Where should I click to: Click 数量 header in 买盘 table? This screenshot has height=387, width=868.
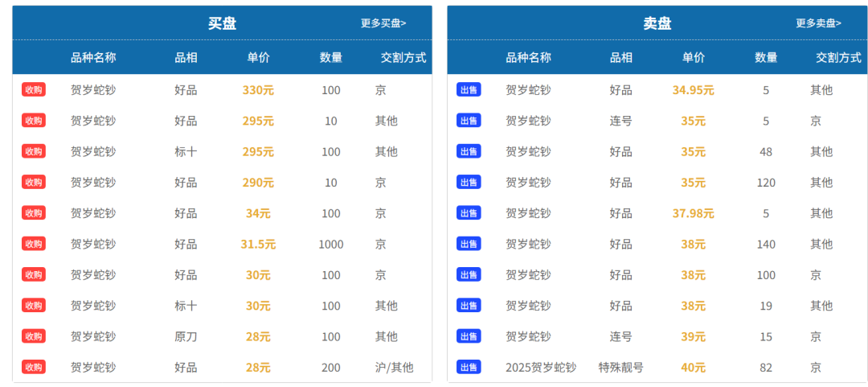(331, 57)
